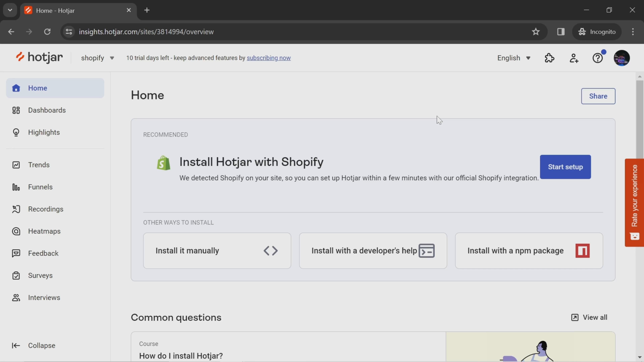The height and width of the screenshot is (362, 644).
Task: Open Recordings in sidebar
Action: (x=45, y=209)
